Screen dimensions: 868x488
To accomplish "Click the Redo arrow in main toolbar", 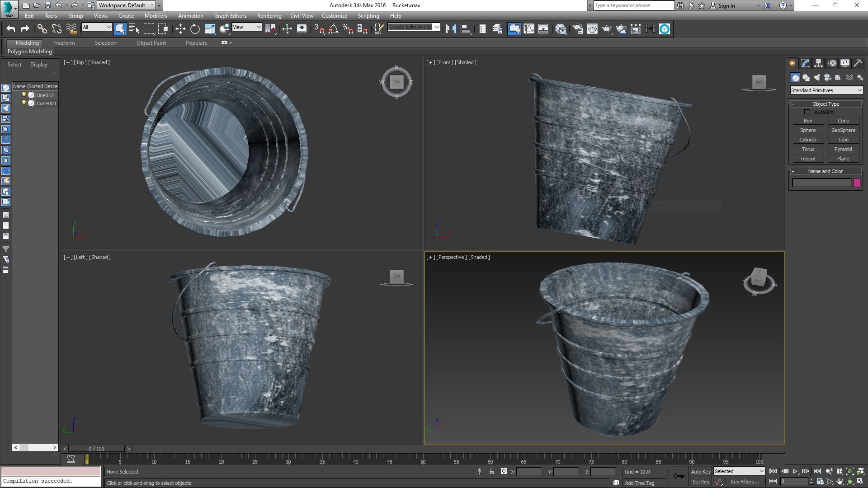I will 25,29.
